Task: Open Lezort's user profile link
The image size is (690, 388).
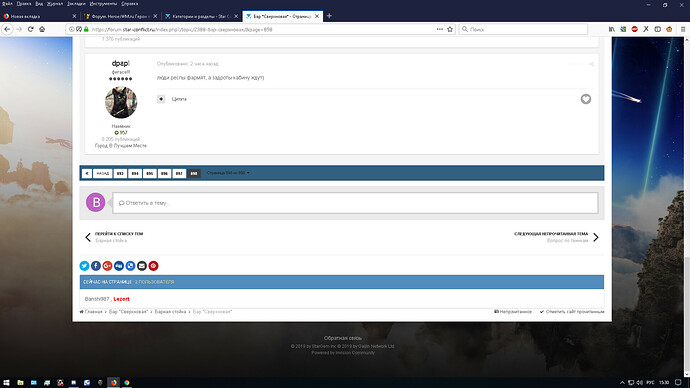Action: pyautogui.click(x=121, y=299)
